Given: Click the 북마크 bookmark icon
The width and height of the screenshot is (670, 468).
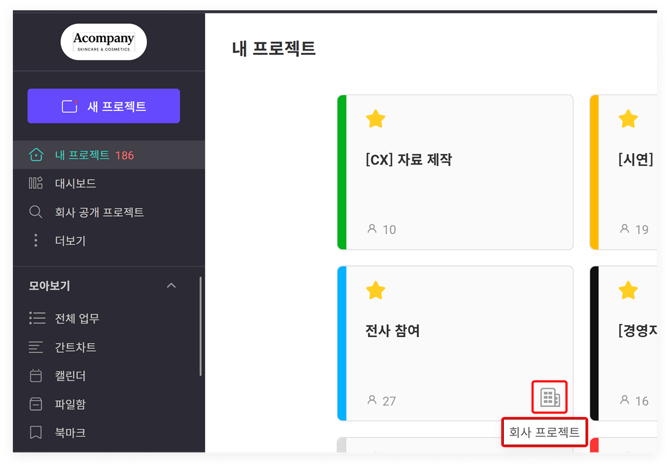Looking at the screenshot, I should coord(36,433).
